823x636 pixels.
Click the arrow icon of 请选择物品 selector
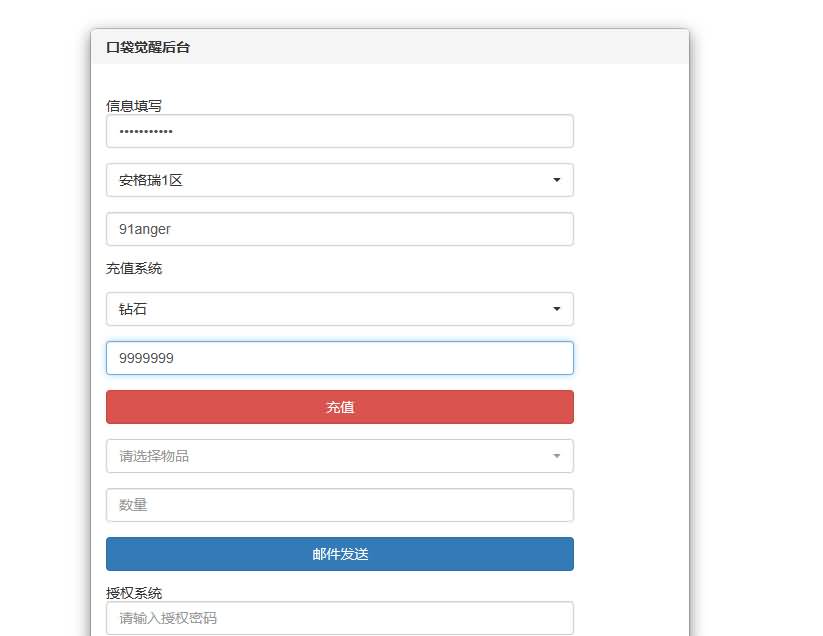pos(556,456)
